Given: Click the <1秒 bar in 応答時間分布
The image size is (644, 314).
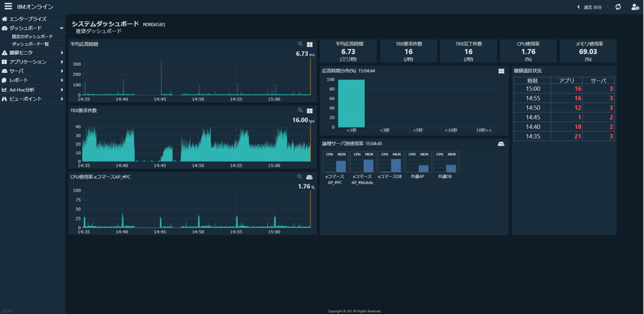Looking at the screenshot, I should [x=351, y=104].
